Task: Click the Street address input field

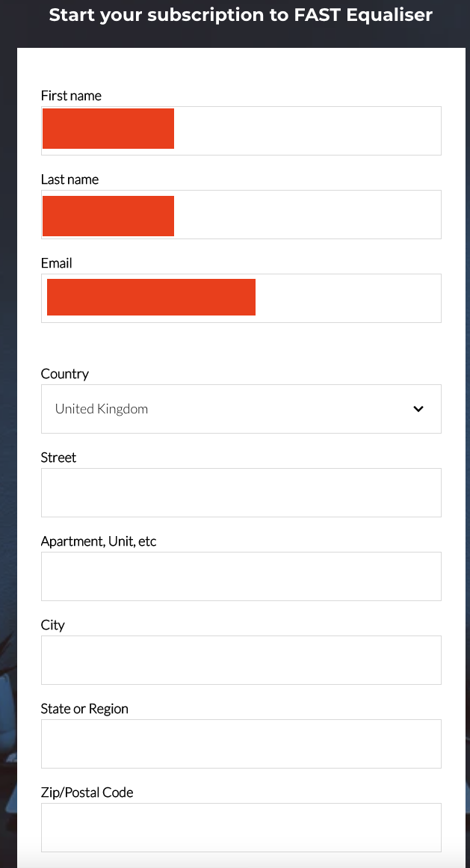Action: coord(241,493)
